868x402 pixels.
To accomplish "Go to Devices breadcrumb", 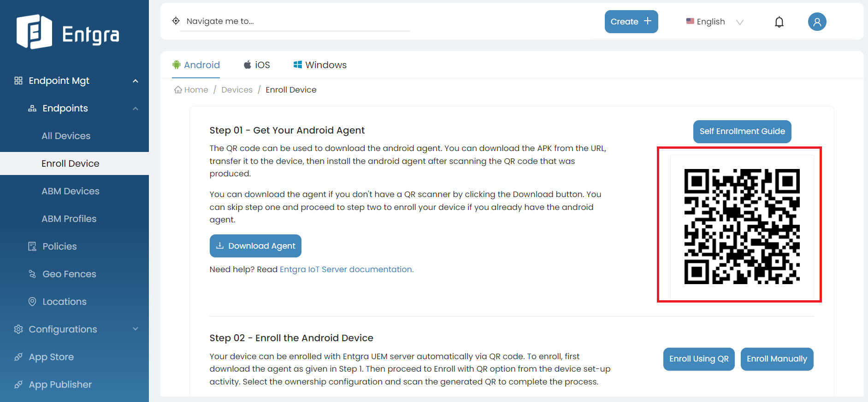I will click(x=237, y=90).
